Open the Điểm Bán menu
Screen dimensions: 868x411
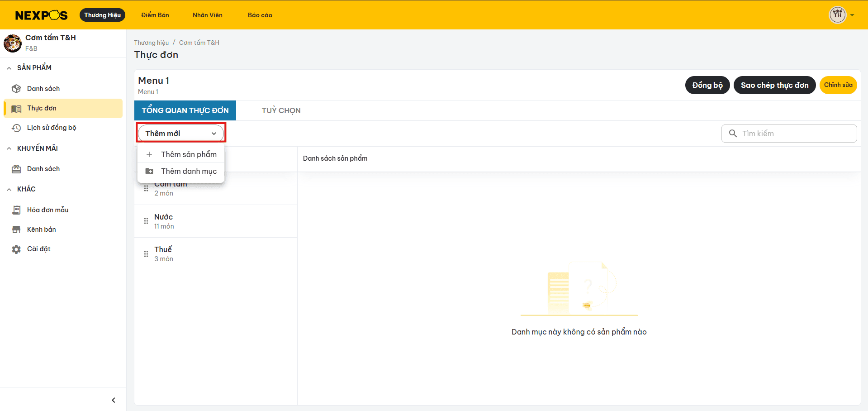155,15
